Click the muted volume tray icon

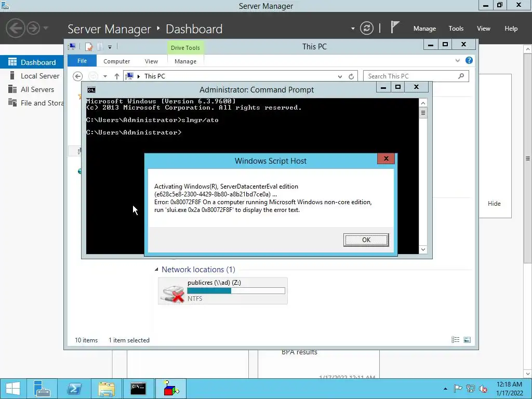tap(483, 389)
